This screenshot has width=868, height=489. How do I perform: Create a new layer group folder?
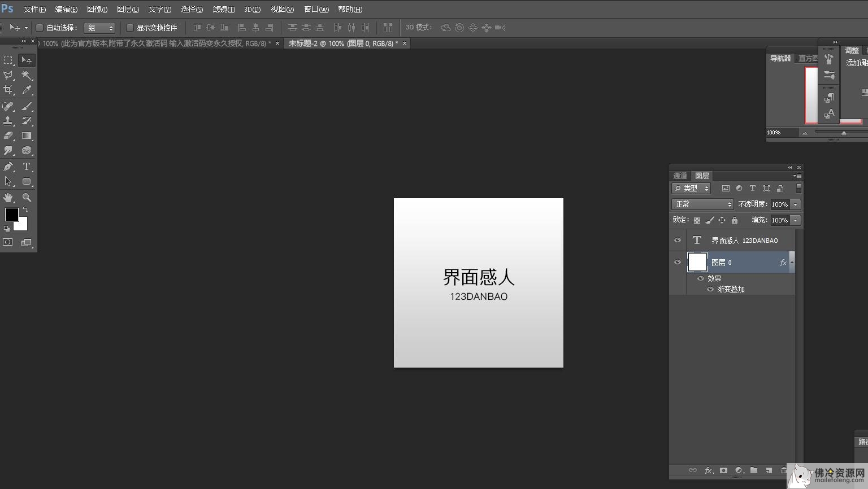point(754,470)
